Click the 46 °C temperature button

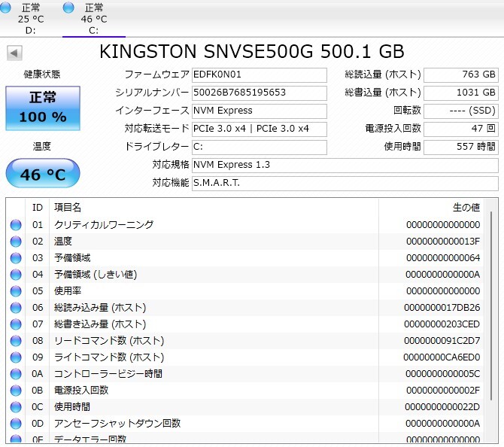click(43, 173)
